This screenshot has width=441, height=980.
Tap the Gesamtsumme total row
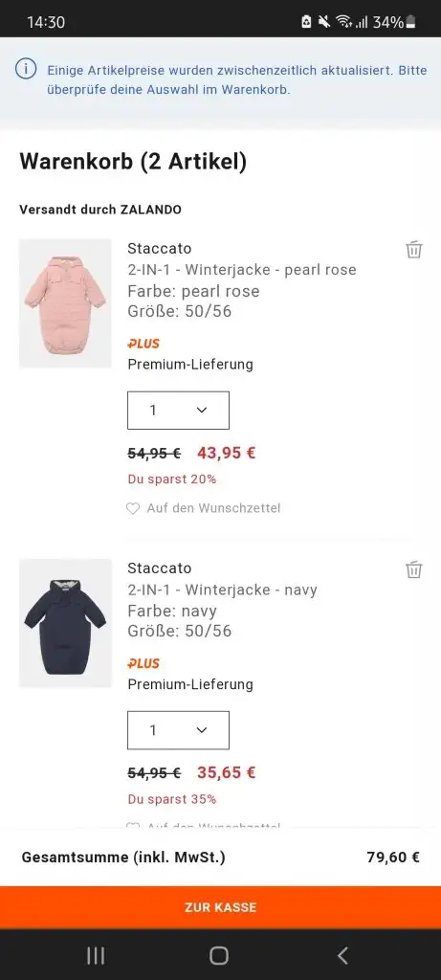click(x=220, y=857)
